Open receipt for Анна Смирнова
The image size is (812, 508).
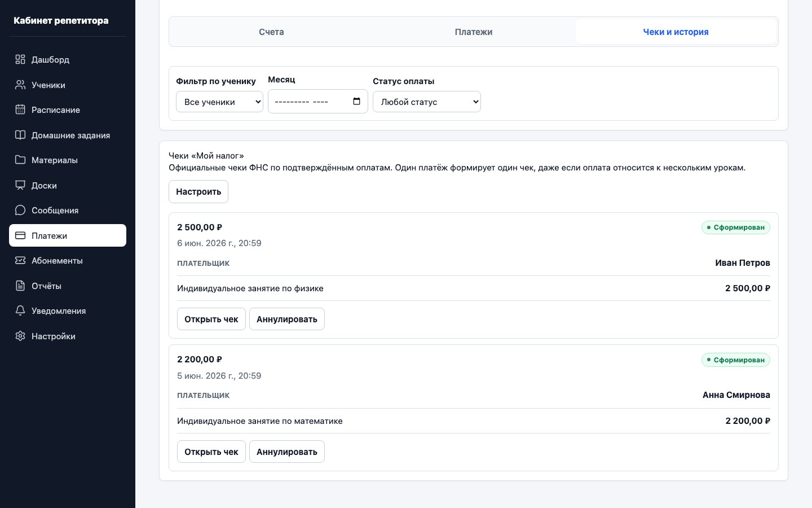pyautogui.click(x=211, y=452)
